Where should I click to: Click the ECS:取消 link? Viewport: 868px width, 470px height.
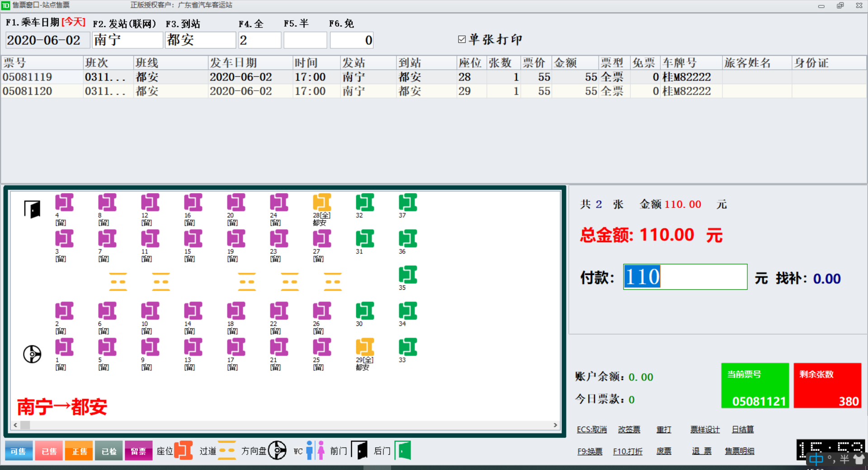[591, 429]
